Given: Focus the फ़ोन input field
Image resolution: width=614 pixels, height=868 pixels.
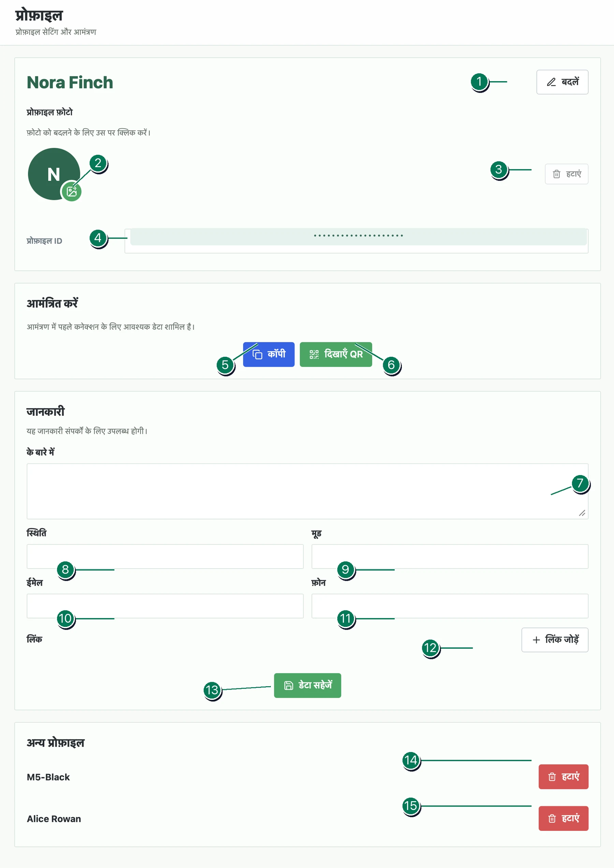Looking at the screenshot, I should coord(450,606).
